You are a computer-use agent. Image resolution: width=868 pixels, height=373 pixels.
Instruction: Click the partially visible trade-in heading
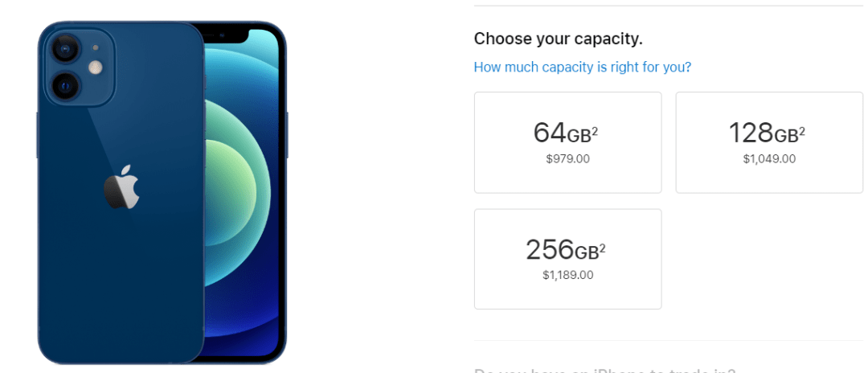pyautogui.click(x=604, y=371)
